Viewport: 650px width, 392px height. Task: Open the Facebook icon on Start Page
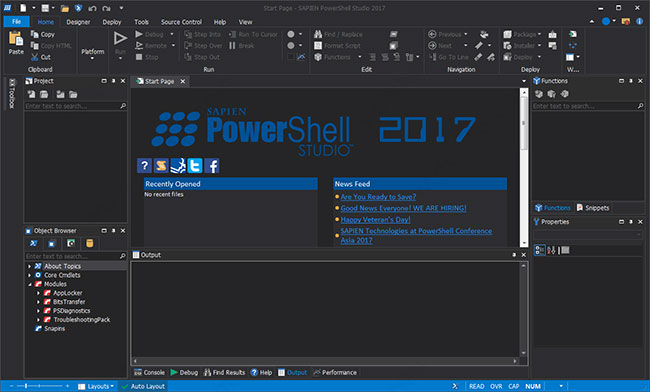click(x=212, y=166)
